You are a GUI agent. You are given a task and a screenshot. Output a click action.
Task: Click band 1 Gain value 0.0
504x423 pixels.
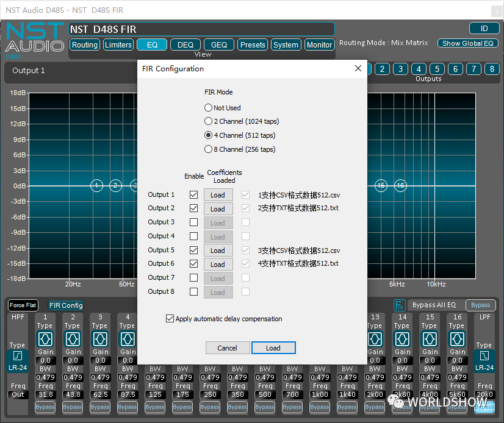tap(45, 360)
